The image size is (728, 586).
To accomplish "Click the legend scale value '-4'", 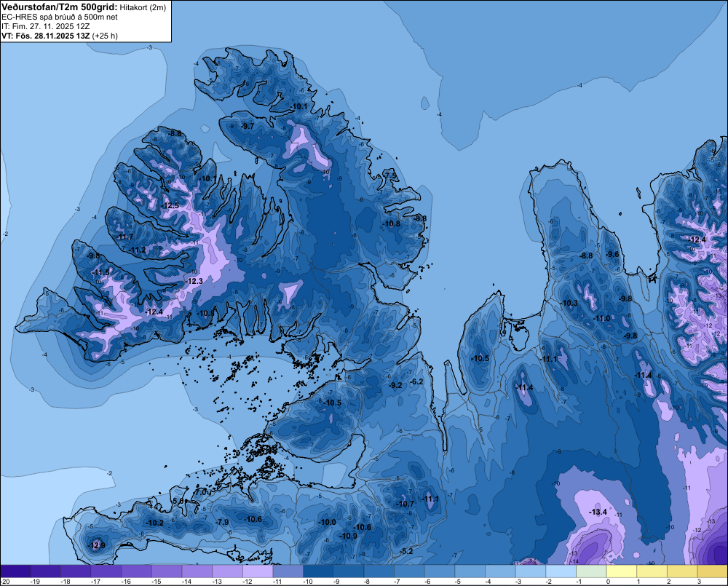I will pos(489,582).
